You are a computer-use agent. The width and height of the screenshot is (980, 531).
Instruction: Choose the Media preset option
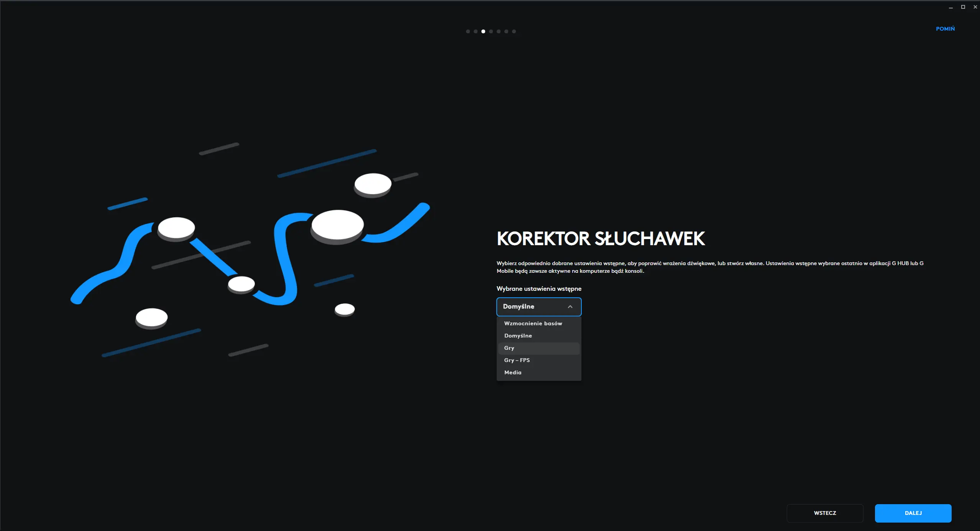512,372
